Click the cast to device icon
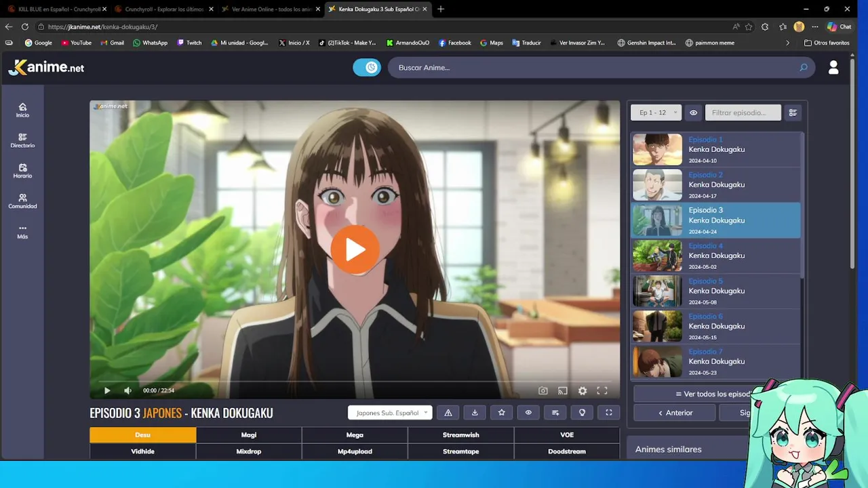 562,390
